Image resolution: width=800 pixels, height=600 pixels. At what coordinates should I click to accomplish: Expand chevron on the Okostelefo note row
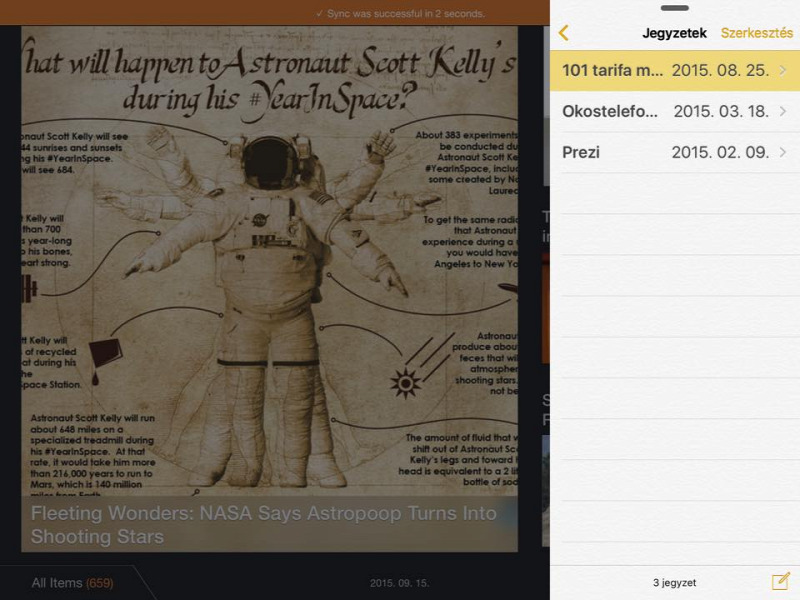coord(783,111)
